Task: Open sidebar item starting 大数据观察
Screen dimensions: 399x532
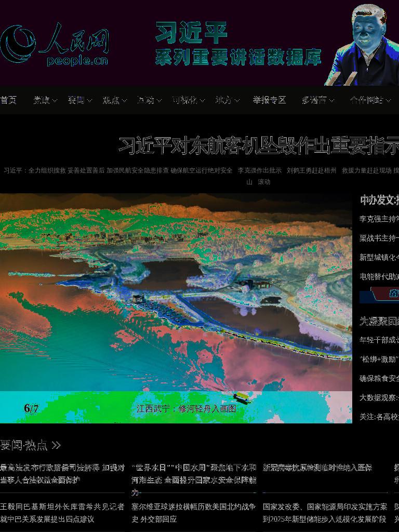Action: (x=379, y=397)
